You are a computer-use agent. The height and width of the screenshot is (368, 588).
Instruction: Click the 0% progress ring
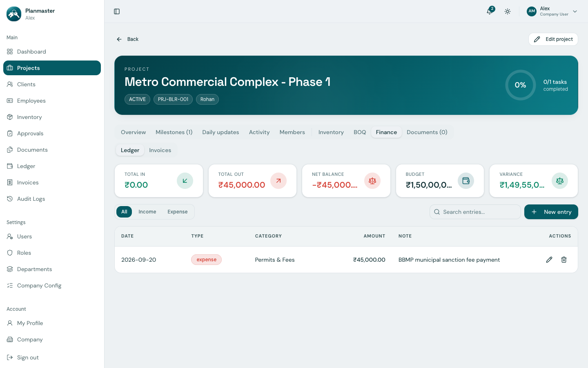[520, 85]
